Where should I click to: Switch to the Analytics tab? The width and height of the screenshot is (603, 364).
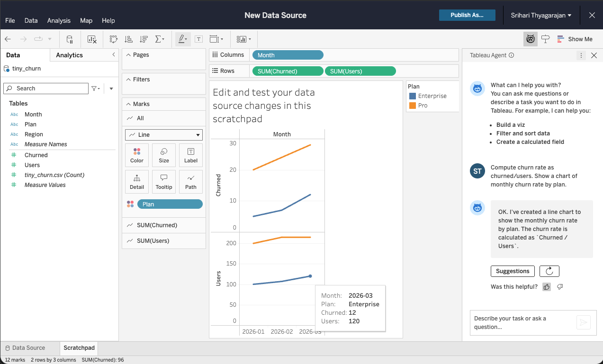click(69, 55)
